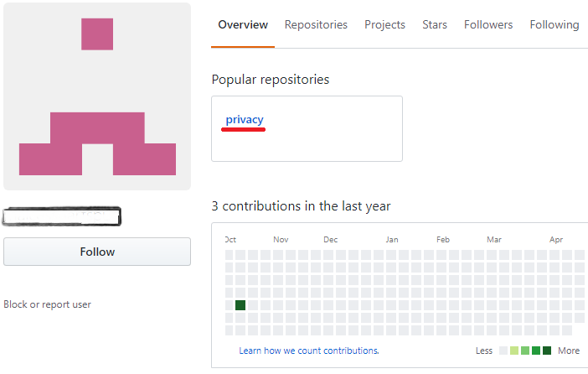
Task: Open the Overview tab
Action: 243,25
